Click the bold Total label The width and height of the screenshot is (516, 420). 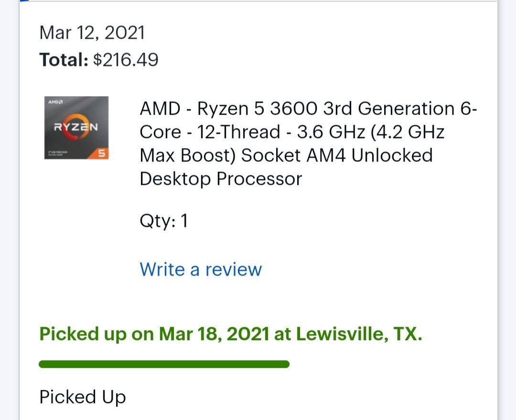point(64,60)
